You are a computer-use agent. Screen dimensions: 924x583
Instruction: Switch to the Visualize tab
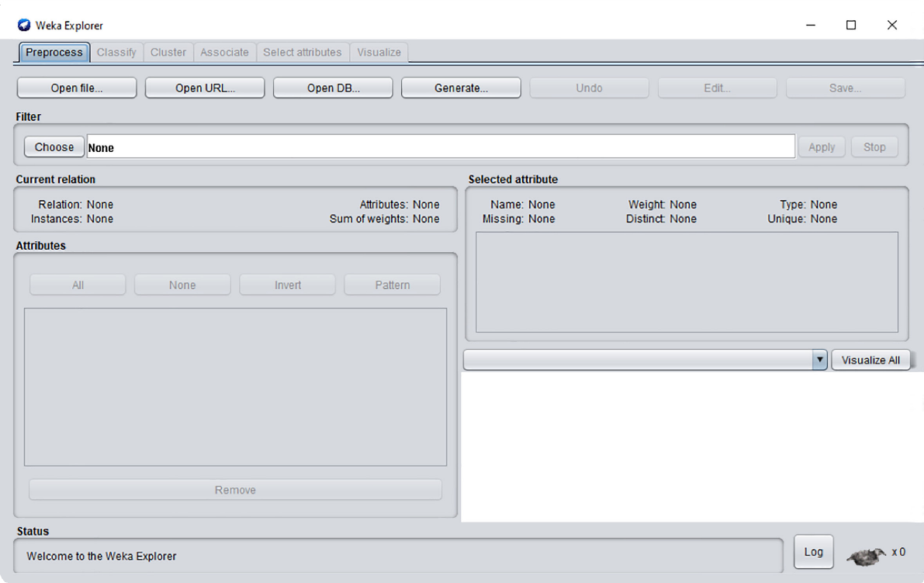(379, 53)
